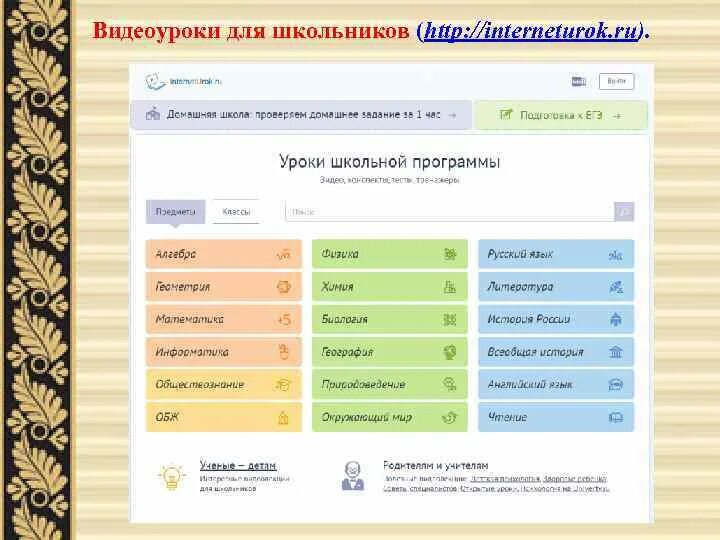Click the columns icon on Всеобщая история

pyautogui.click(x=616, y=352)
